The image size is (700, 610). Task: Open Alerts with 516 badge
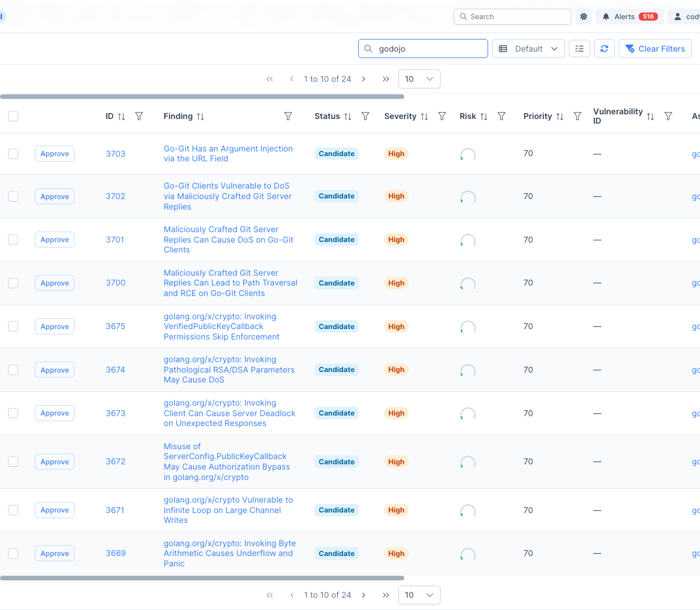click(630, 17)
